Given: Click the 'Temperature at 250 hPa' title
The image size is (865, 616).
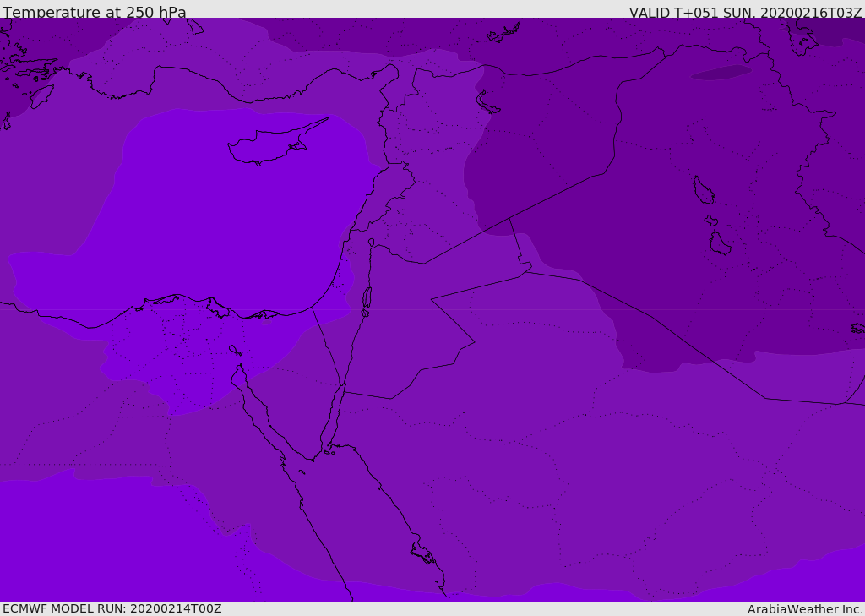Looking at the screenshot, I should [95, 13].
